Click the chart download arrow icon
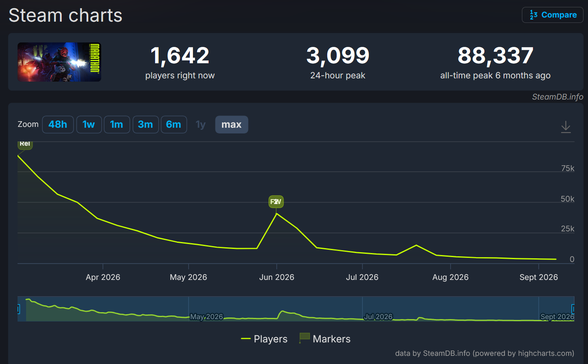 (x=566, y=127)
